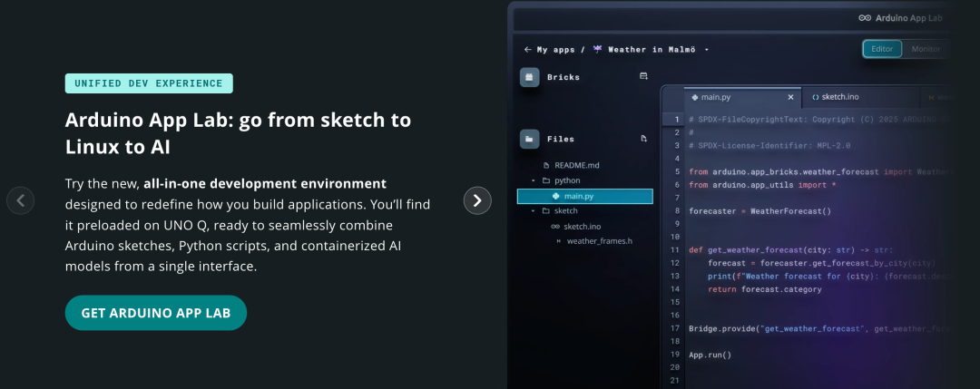Click the python folder icon
980x389 pixels.
(545, 180)
